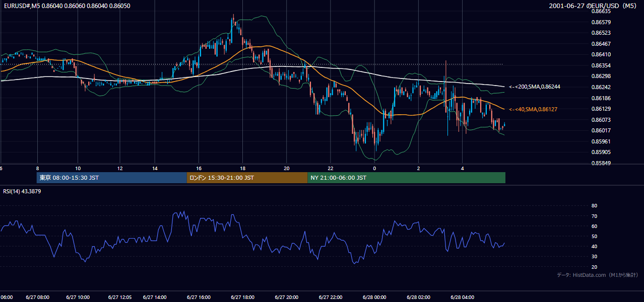Select the 東京 08:00-15:30 JST session bar

point(111,178)
